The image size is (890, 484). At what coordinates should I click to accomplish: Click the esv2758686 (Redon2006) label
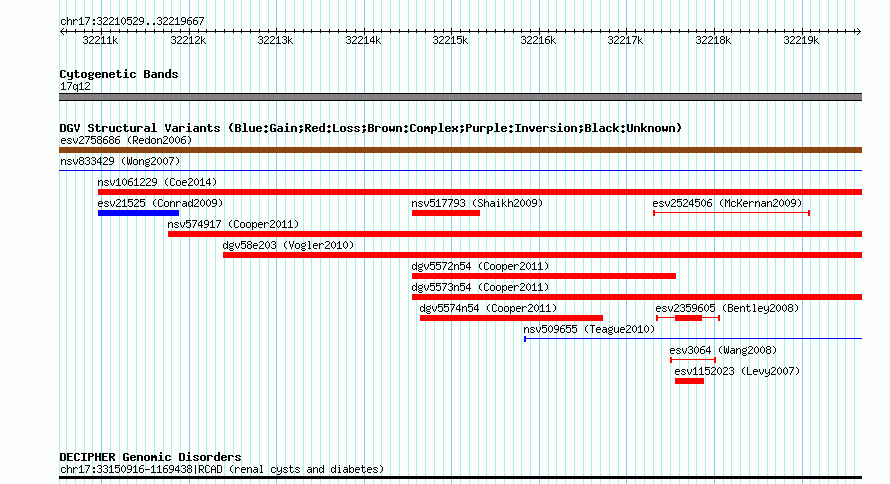click(x=126, y=140)
